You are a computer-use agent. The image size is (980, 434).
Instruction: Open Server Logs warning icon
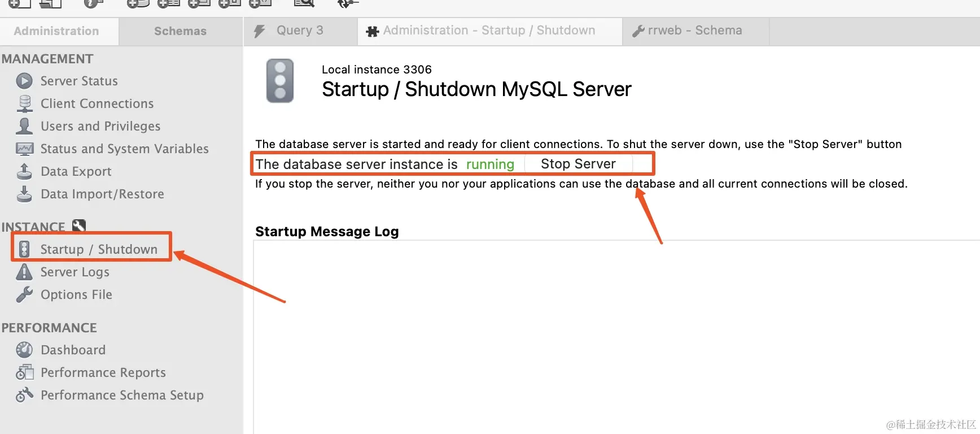point(24,272)
